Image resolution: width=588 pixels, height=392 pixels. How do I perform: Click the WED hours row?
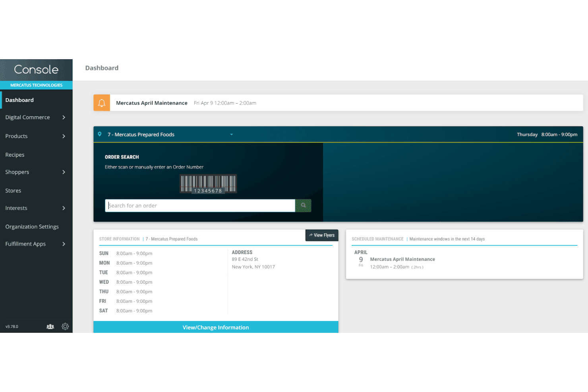(126, 282)
